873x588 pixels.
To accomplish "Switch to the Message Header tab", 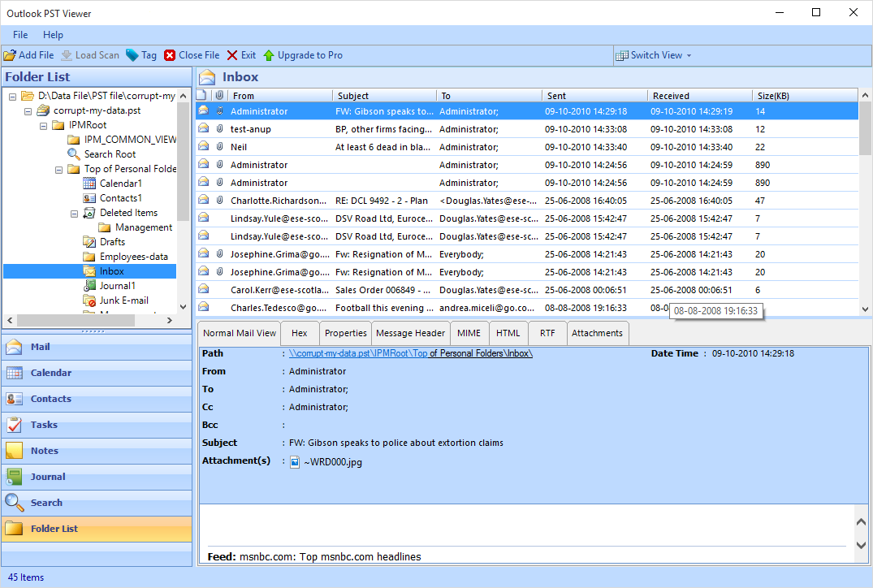I will (x=410, y=333).
